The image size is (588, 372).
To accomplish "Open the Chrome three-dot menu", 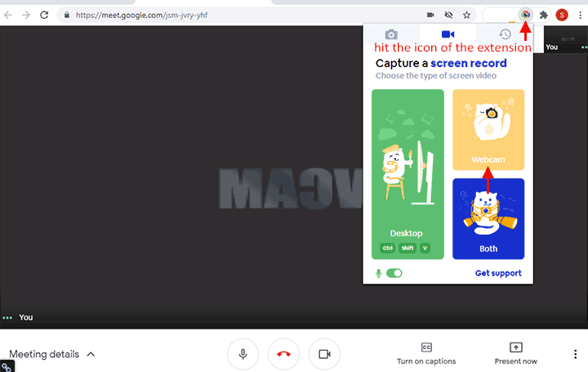I will pos(581,15).
